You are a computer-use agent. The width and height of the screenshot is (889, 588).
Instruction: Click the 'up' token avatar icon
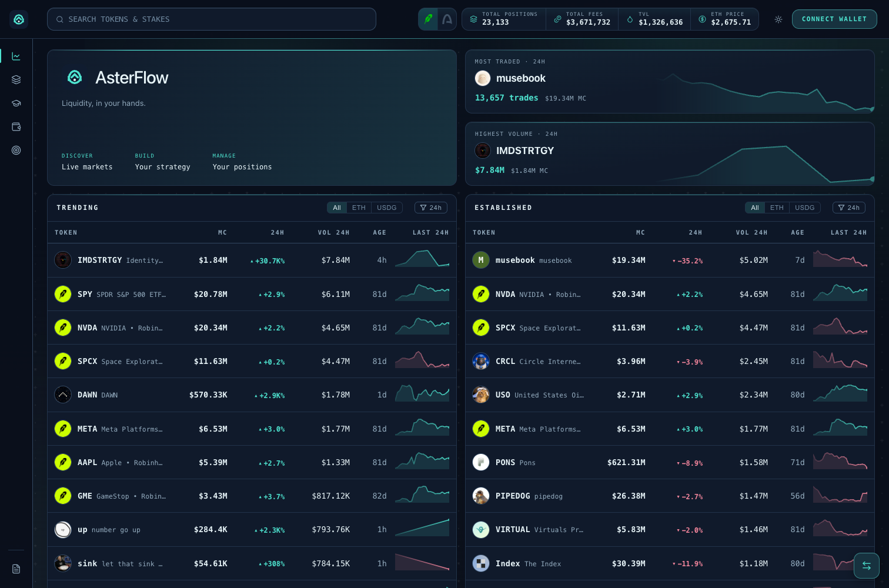[63, 530]
